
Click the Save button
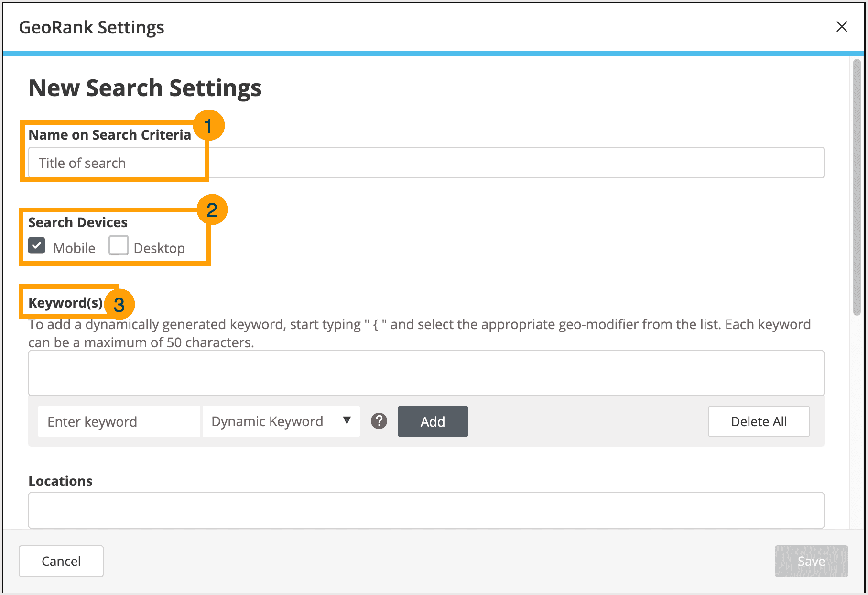811,561
